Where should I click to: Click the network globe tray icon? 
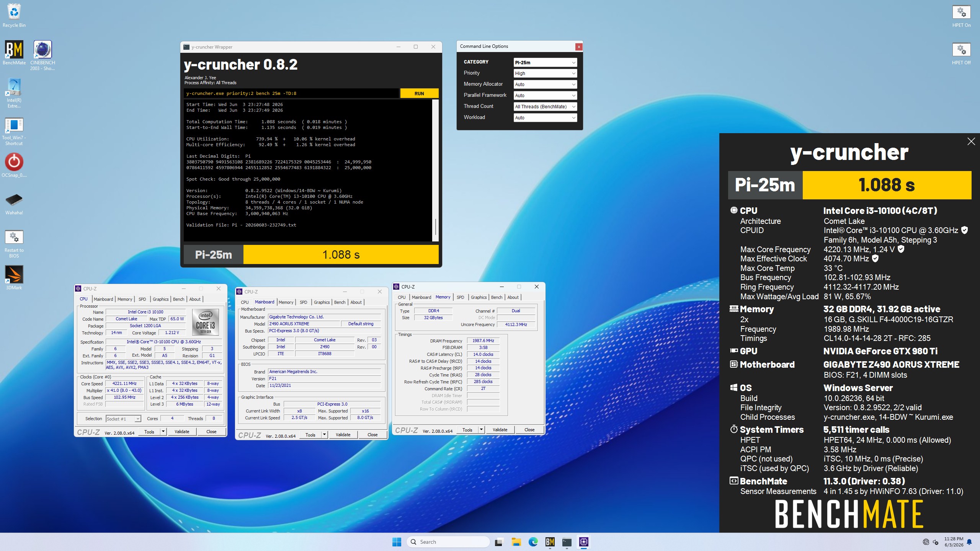(x=926, y=542)
